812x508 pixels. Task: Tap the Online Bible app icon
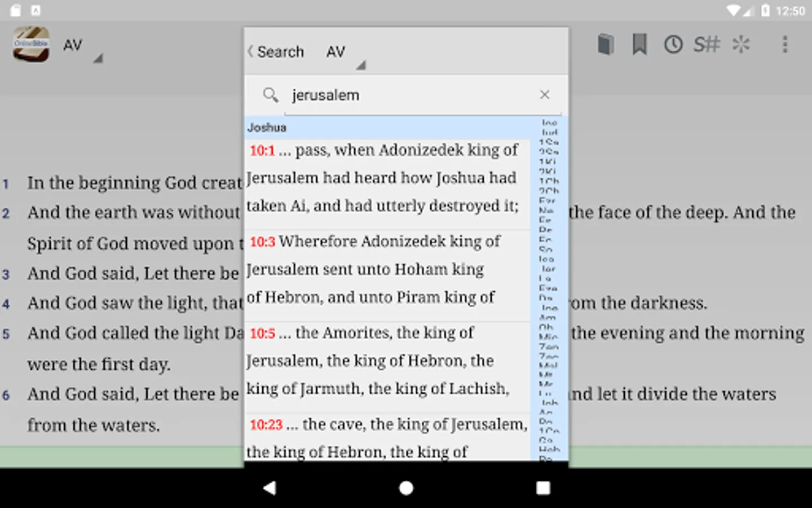pos(31,44)
